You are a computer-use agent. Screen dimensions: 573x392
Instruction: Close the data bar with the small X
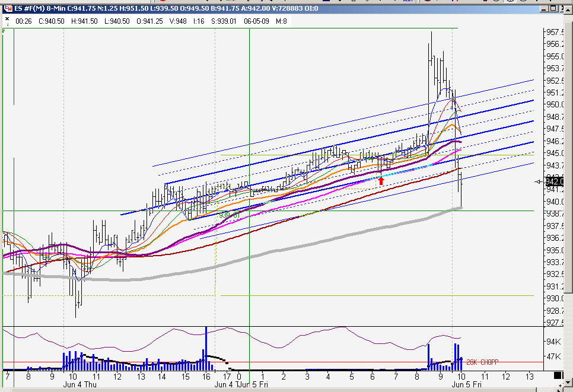pyautogui.click(x=7, y=18)
